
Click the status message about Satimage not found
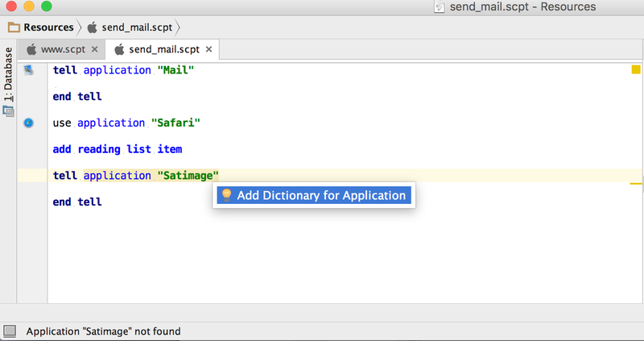104,331
